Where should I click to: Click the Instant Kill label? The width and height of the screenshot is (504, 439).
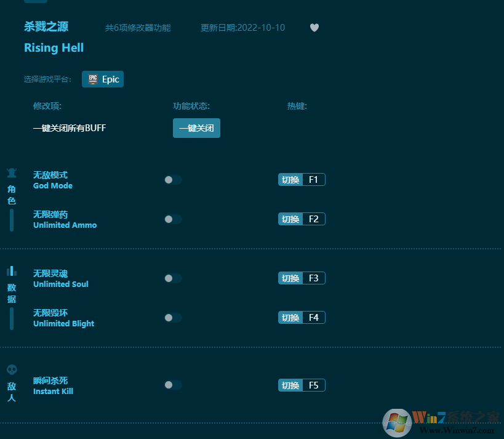(53, 392)
